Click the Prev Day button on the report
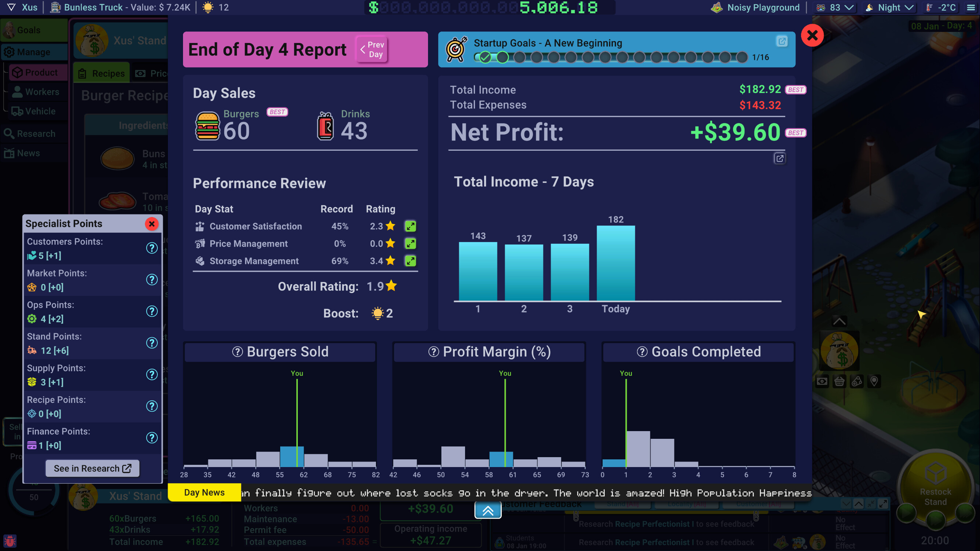Viewport: 980px width, 551px height. pos(371,49)
